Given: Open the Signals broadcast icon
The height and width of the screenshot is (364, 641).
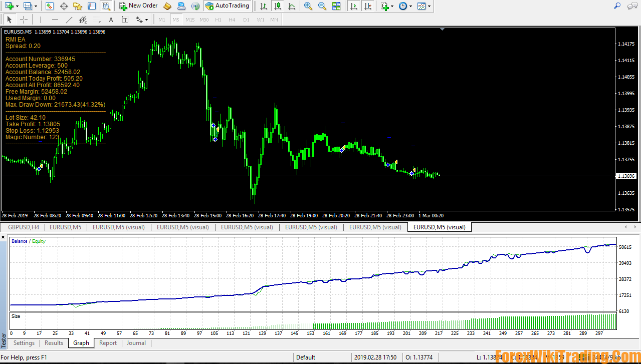Looking at the screenshot, I should pos(195,6).
